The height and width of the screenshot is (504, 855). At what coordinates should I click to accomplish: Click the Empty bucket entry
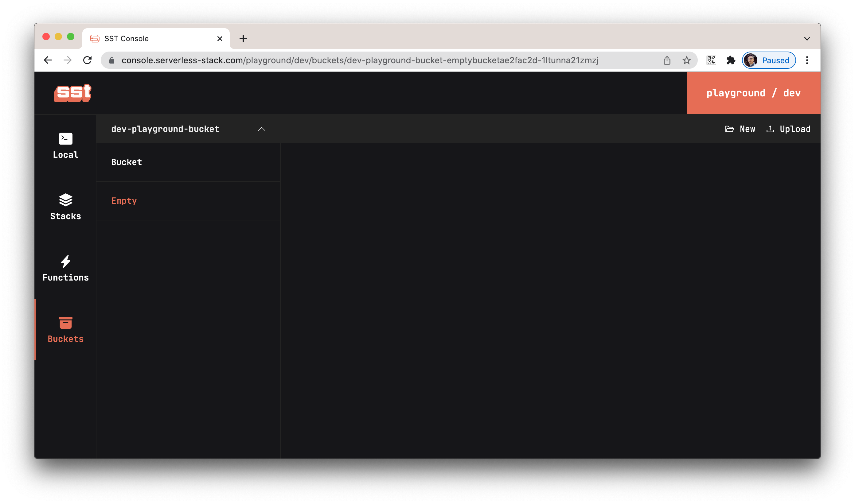[188, 201]
